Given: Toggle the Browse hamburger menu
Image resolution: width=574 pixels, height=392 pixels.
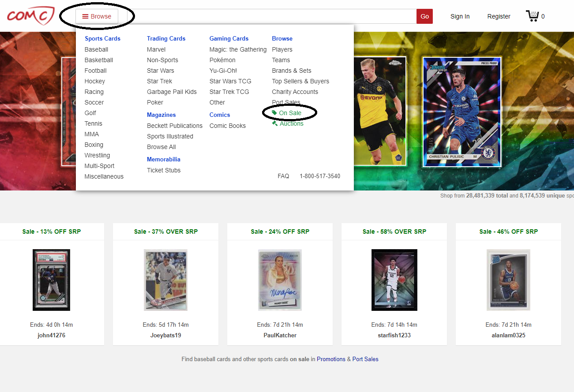Looking at the screenshot, I should pyautogui.click(x=97, y=16).
